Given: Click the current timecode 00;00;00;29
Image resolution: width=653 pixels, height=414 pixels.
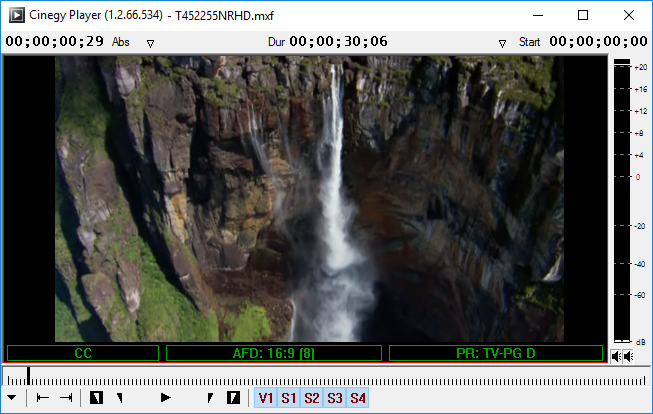Looking at the screenshot, I should tap(55, 42).
